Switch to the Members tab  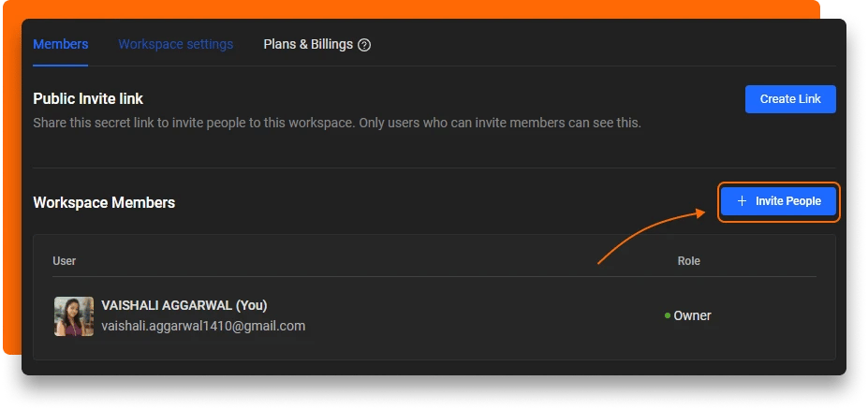[60, 44]
